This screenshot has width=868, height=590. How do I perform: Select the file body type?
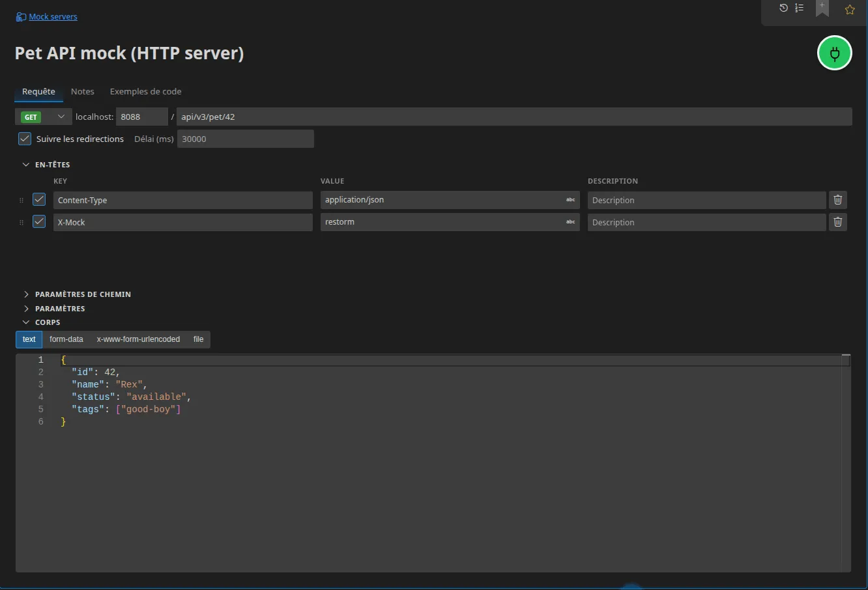coord(198,339)
